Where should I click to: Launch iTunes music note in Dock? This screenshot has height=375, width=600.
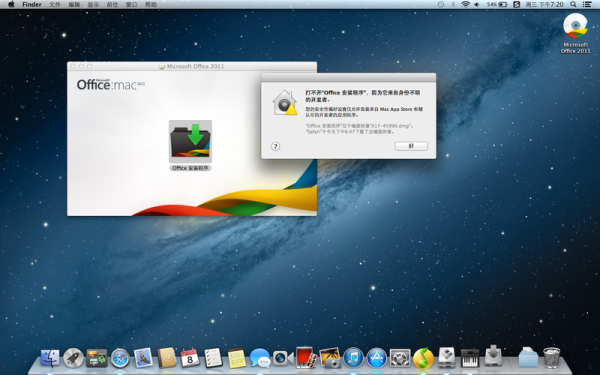tap(353, 358)
